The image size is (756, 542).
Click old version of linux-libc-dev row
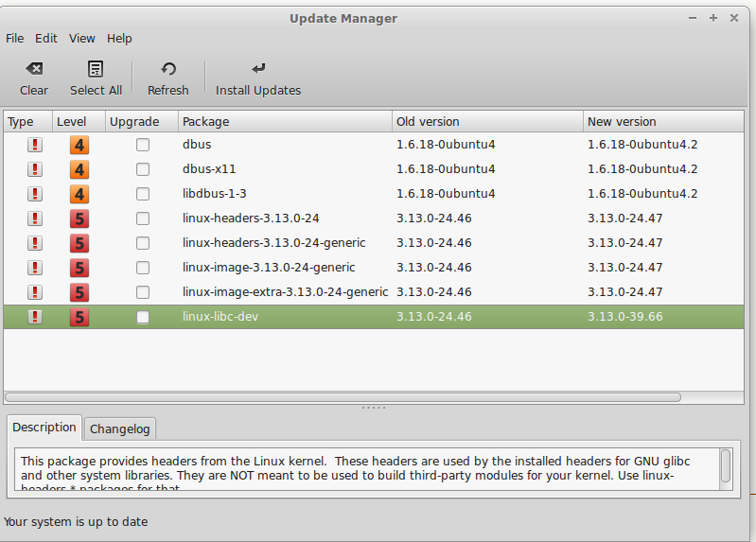[434, 316]
